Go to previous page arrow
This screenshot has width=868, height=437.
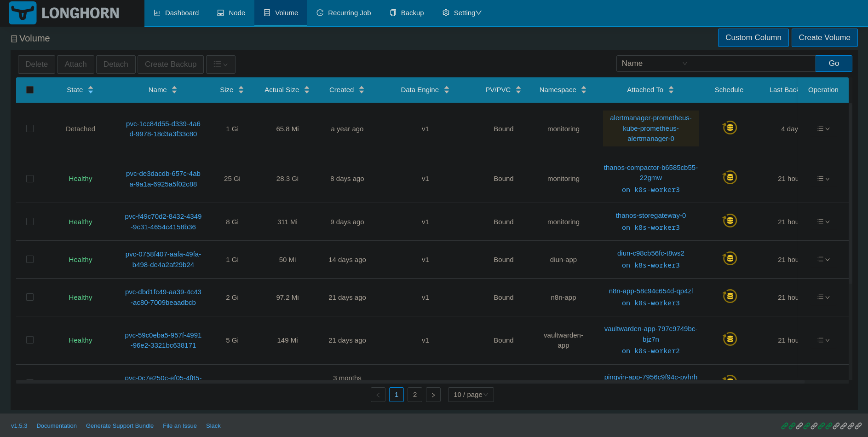click(x=378, y=395)
